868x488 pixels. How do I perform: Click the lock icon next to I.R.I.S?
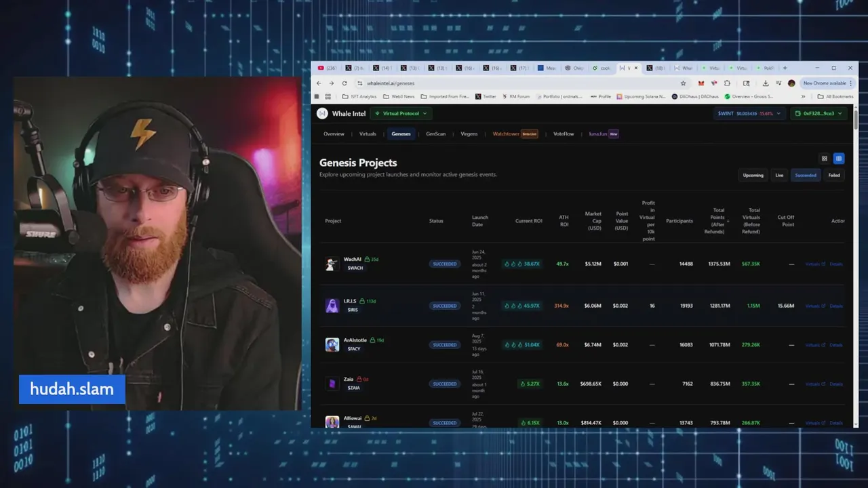(362, 301)
